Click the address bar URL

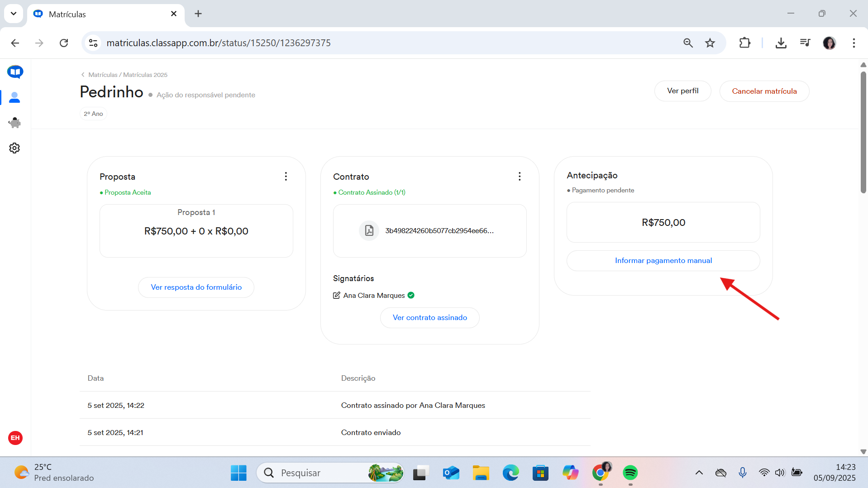click(219, 43)
